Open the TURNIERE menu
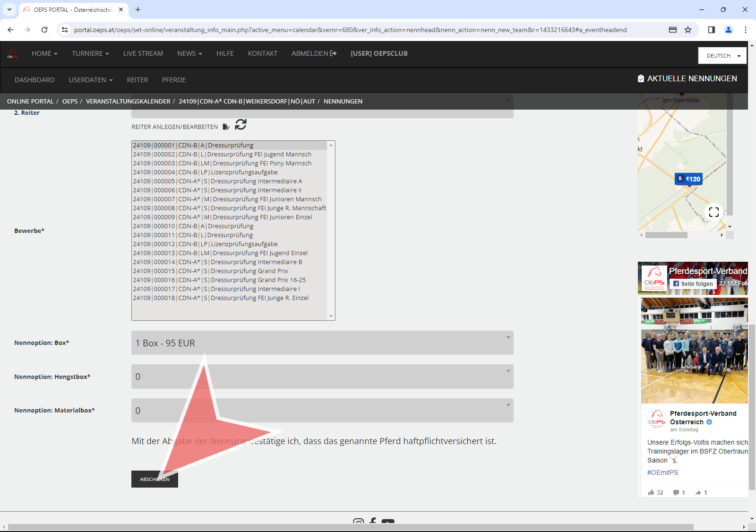 coord(90,54)
